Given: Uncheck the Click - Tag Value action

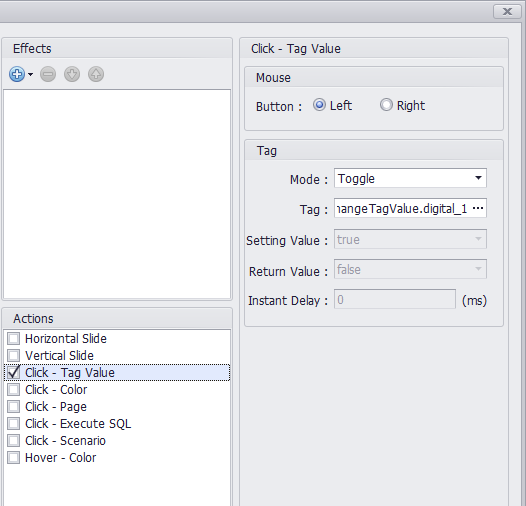Looking at the screenshot, I should 13,372.
